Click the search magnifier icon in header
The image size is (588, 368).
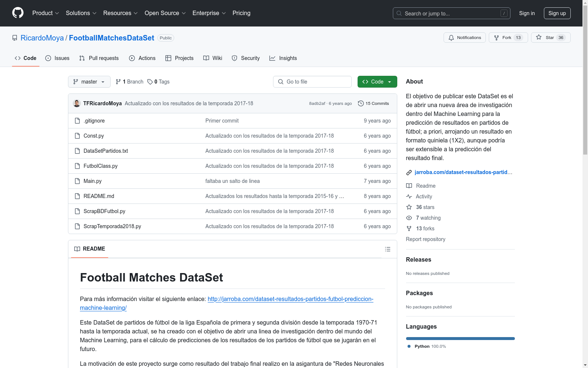click(x=399, y=13)
